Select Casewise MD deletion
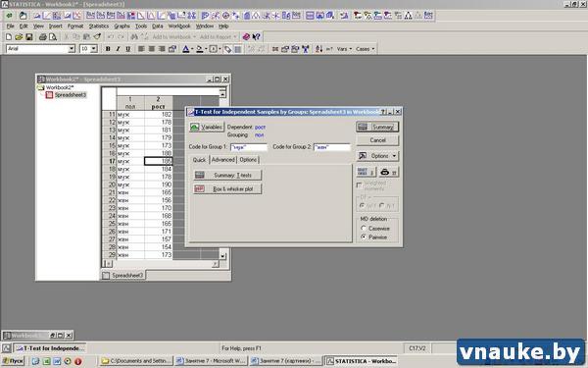588x368 pixels. (363, 228)
